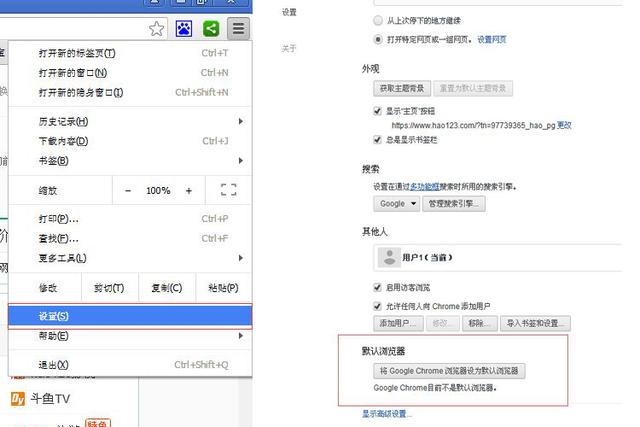The image size is (640, 427).
Task: Click the green share extension icon
Action: (211, 29)
